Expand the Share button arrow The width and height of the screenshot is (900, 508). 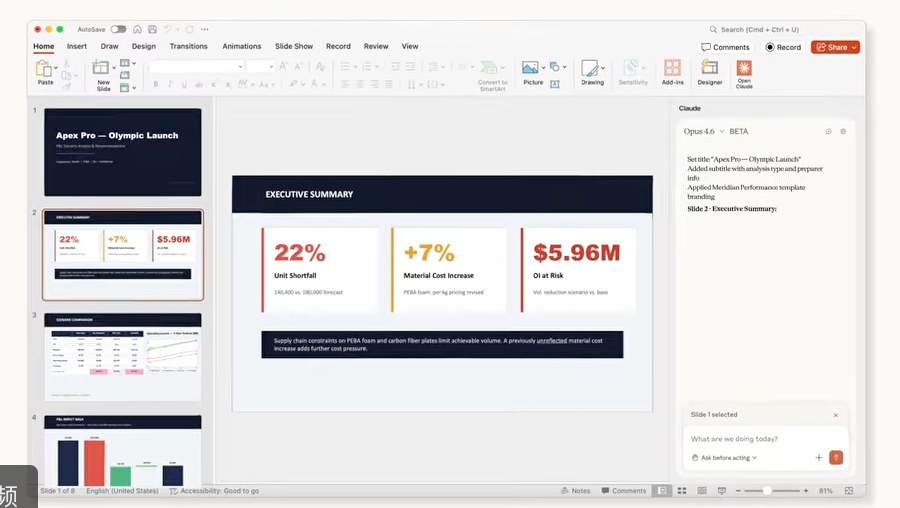pos(854,47)
